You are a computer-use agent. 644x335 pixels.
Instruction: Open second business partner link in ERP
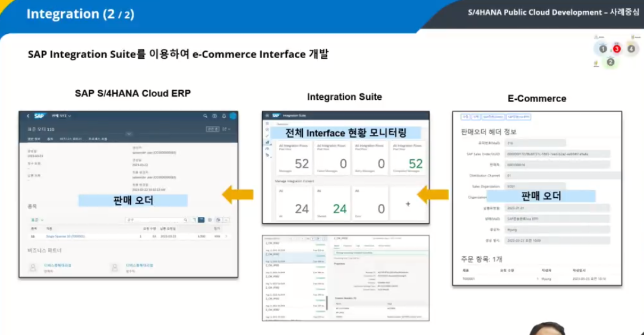pos(139,265)
